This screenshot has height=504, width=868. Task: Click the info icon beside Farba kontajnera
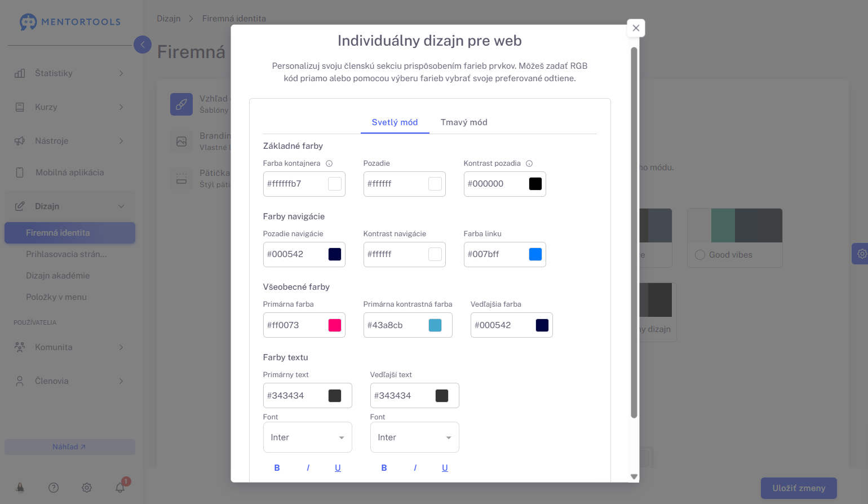coord(329,163)
